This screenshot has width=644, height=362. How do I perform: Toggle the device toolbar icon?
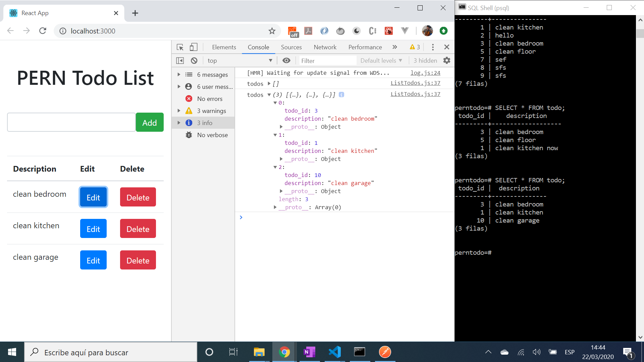[194, 47]
